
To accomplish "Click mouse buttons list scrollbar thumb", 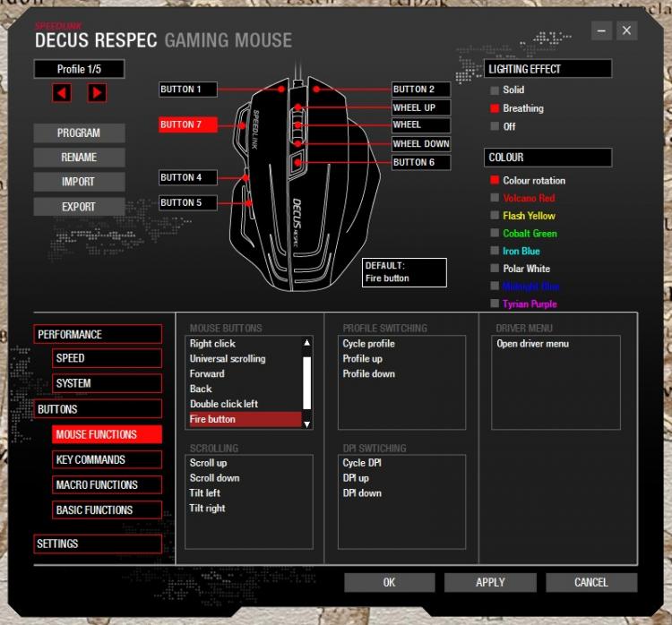I will pos(306,383).
